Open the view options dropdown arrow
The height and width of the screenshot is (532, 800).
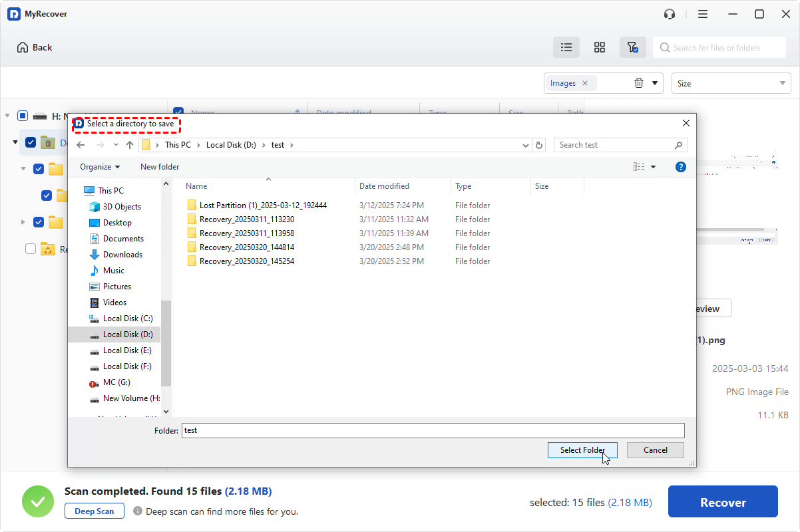[653, 167]
